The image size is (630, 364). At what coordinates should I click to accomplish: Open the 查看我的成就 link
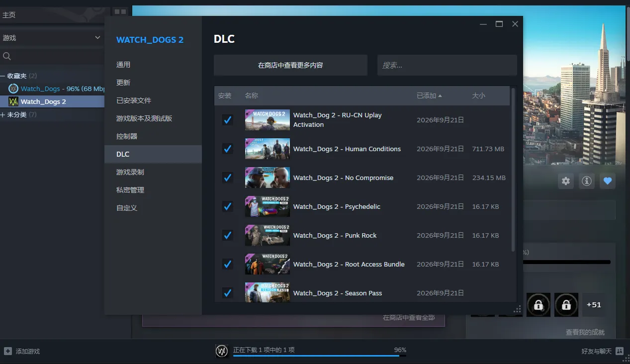tap(585, 332)
